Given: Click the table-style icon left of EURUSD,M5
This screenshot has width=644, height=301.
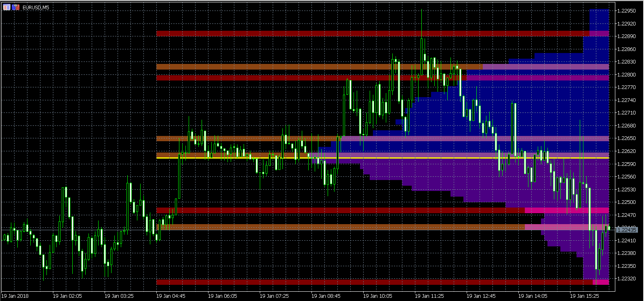Looking at the screenshot, I should click(6, 7).
